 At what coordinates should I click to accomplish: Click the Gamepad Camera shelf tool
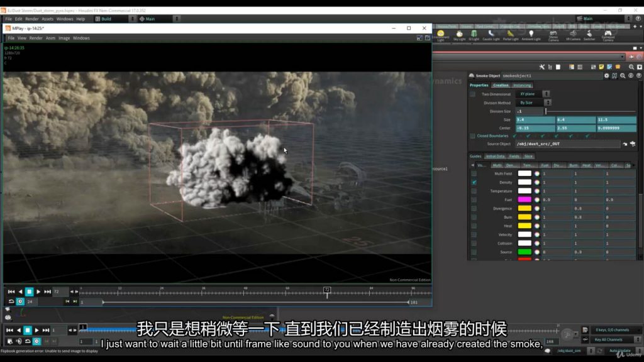(x=608, y=36)
